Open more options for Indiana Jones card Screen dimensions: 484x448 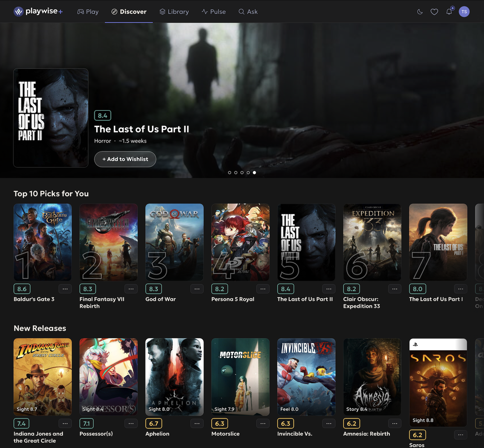pyautogui.click(x=65, y=423)
